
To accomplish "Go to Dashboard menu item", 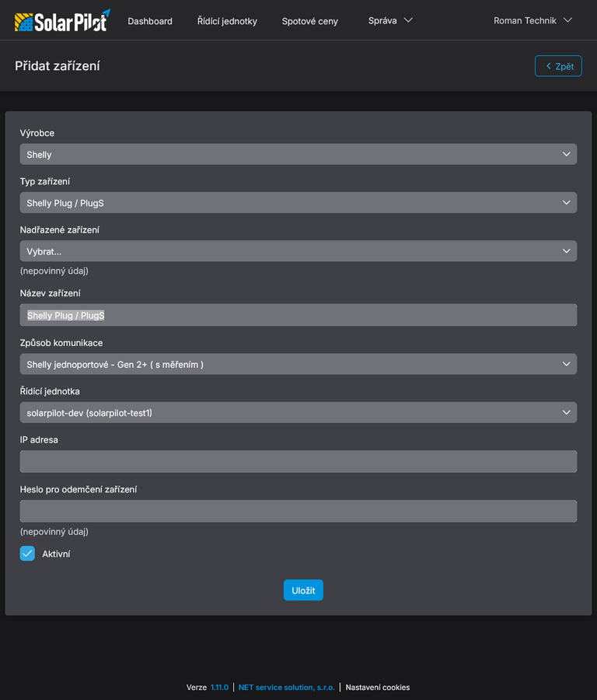I will click(150, 21).
